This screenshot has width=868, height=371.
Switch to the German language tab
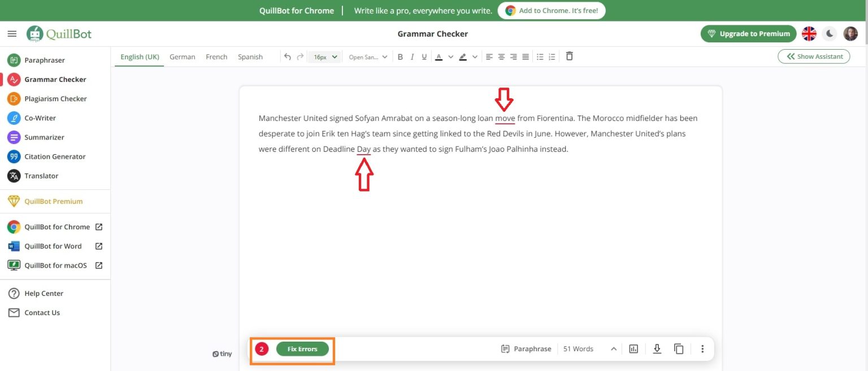(x=182, y=56)
